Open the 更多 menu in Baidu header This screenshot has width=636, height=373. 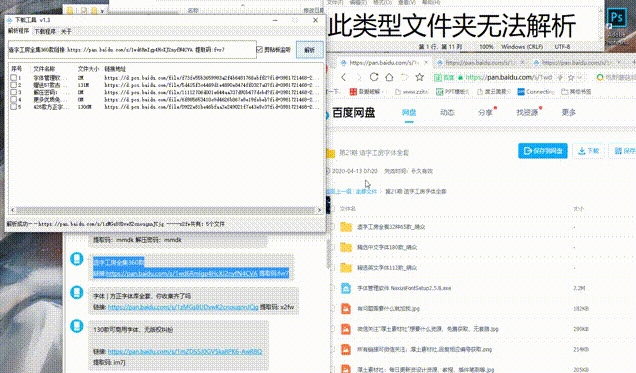coord(569,112)
